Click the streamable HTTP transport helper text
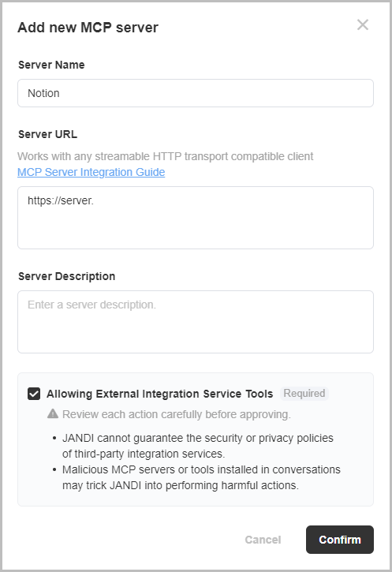Viewport: 392px width, 572px height. coord(165,156)
